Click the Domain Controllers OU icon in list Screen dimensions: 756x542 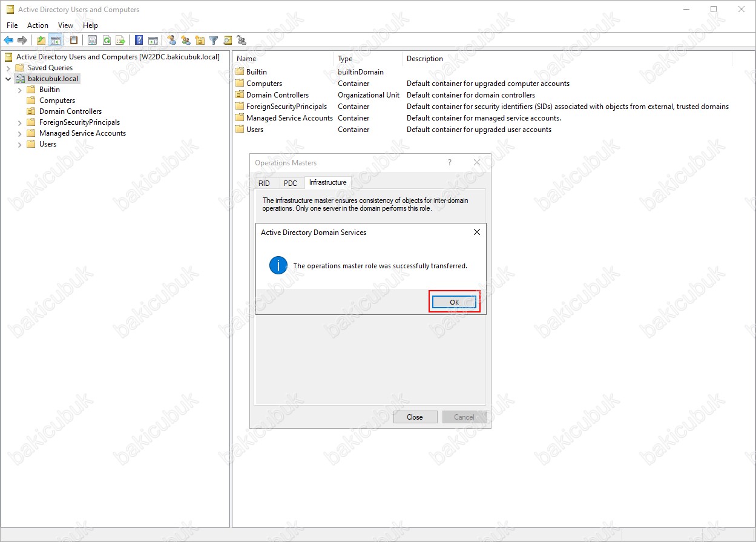(240, 95)
